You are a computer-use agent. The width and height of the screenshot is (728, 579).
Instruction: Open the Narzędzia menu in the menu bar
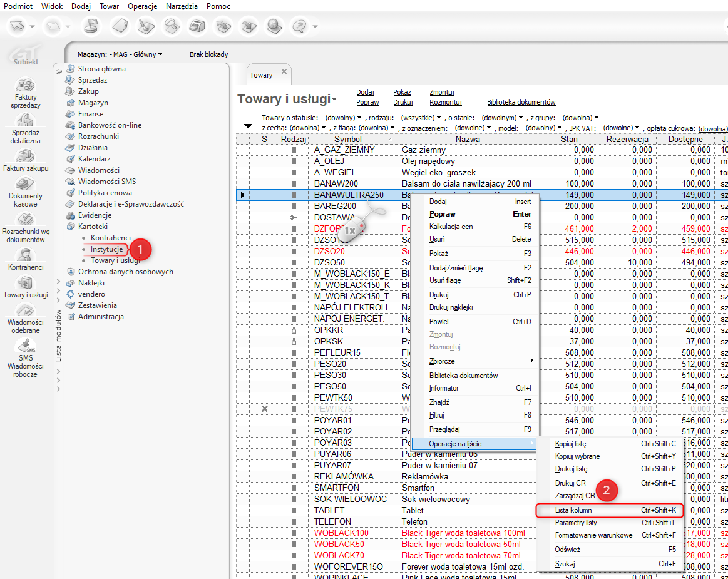pyautogui.click(x=182, y=6)
